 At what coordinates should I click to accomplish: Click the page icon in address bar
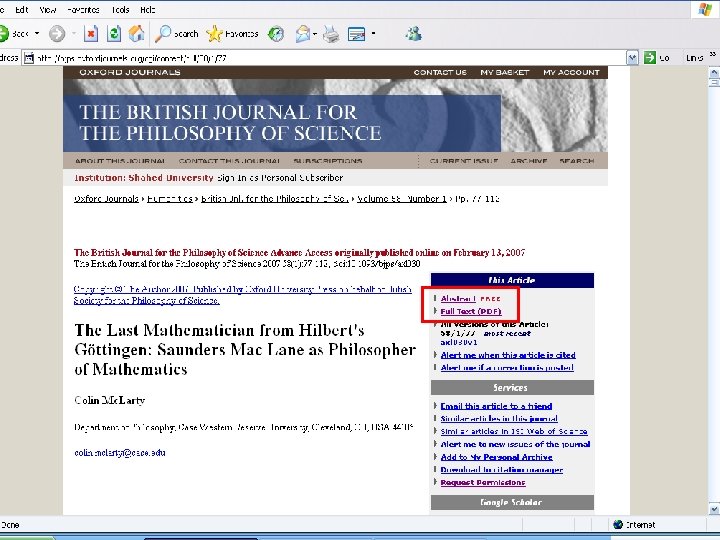pos(29,58)
